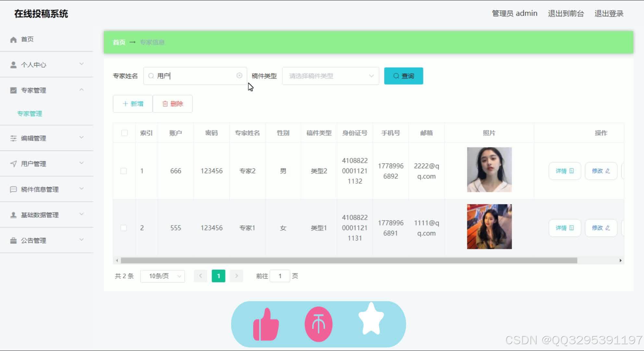Click 类型2 cell
Image resolution: width=644 pixels, height=351 pixels.
click(x=319, y=171)
